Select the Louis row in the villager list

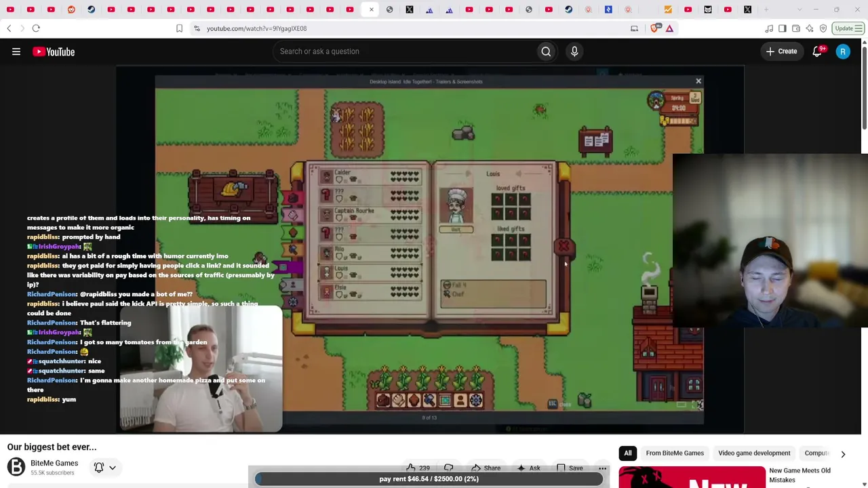pos(370,272)
